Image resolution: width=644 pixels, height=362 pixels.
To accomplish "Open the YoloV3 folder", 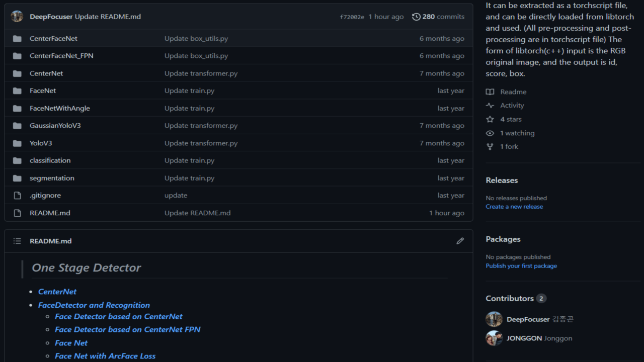I will (x=41, y=143).
